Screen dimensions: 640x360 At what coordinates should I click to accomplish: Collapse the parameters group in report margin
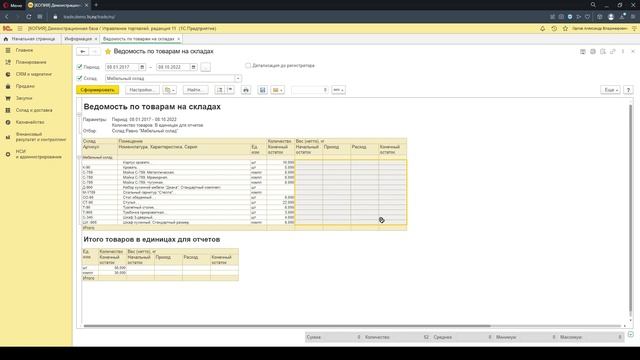click(x=80, y=115)
